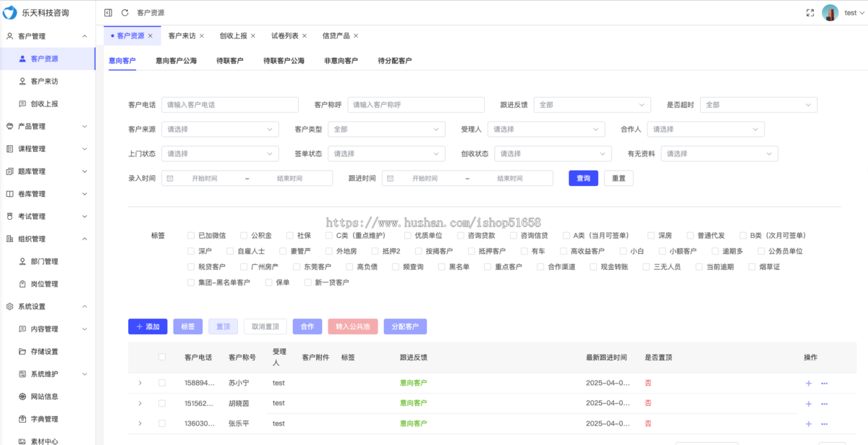The height and width of the screenshot is (445, 868).
Task: Switch to the 信贷产品 tab
Action: tap(336, 35)
